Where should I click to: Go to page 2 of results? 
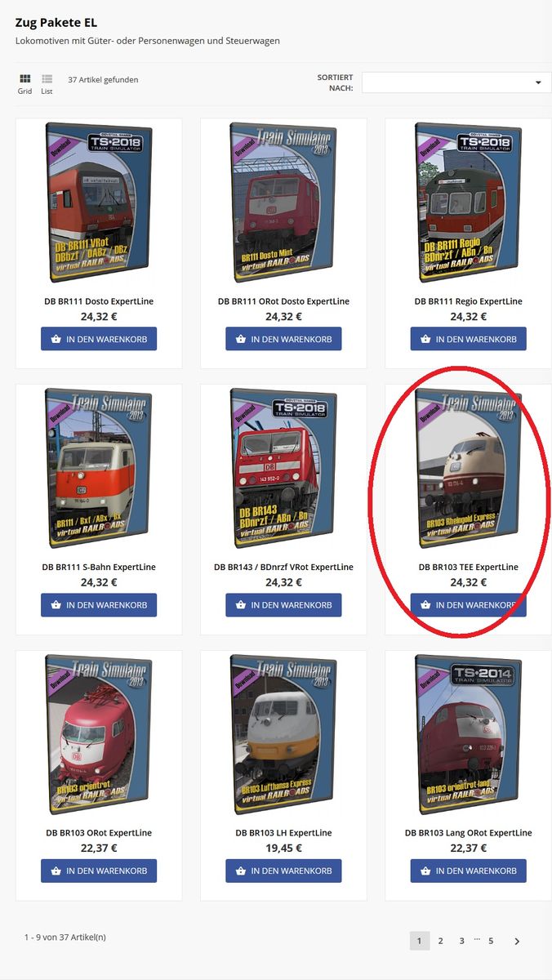(x=440, y=941)
